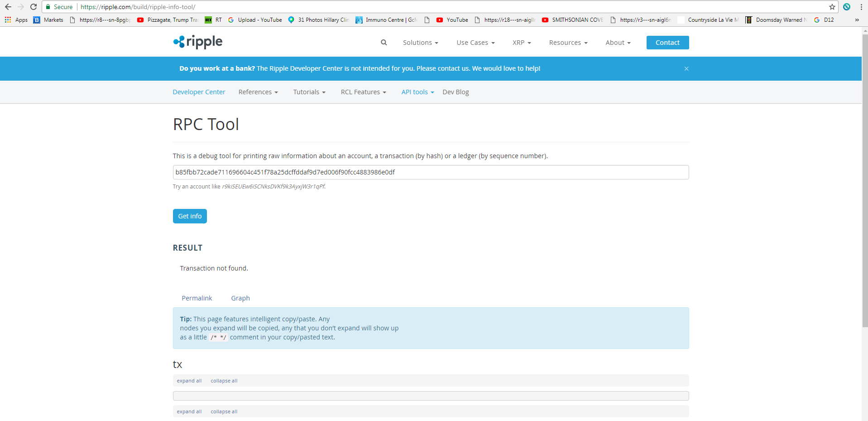Open the RT bookmark
This screenshot has width=868, height=421.
(214, 20)
